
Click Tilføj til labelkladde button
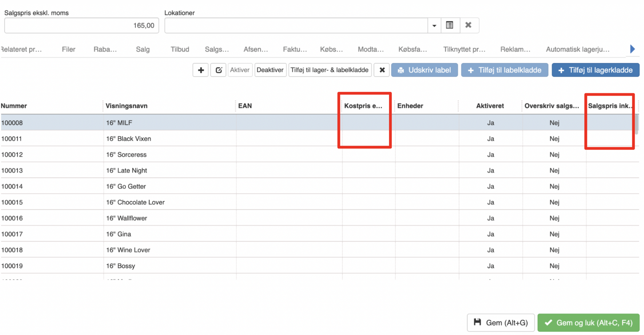pyautogui.click(x=504, y=70)
